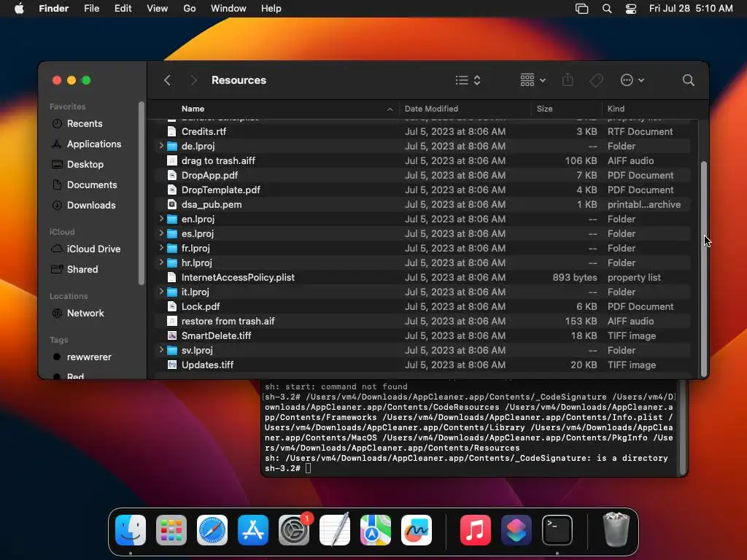Open the Edit menu
Image resolution: width=747 pixels, height=560 pixels.
tap(123, 9)
